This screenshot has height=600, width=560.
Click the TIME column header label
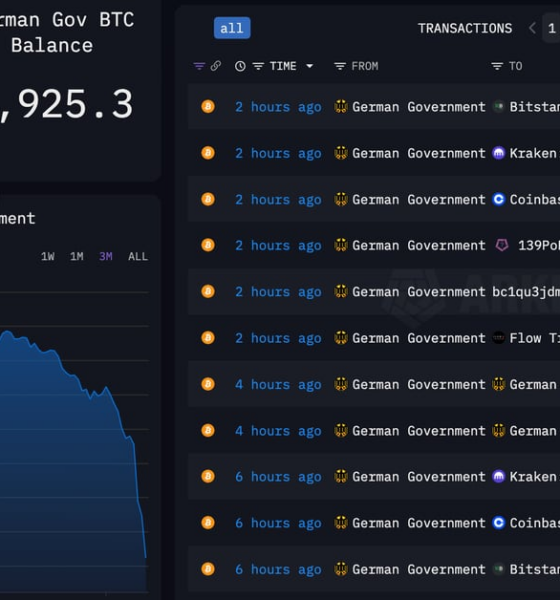point(283,66)
